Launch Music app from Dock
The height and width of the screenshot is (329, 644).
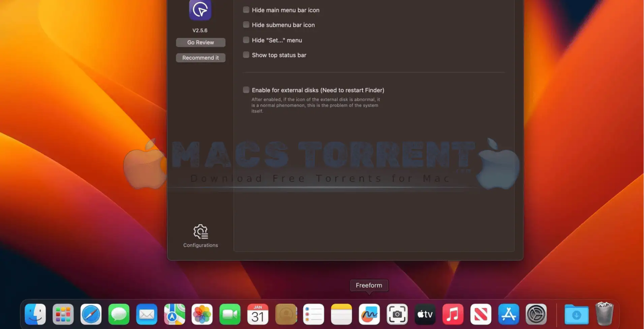(453, 314)
